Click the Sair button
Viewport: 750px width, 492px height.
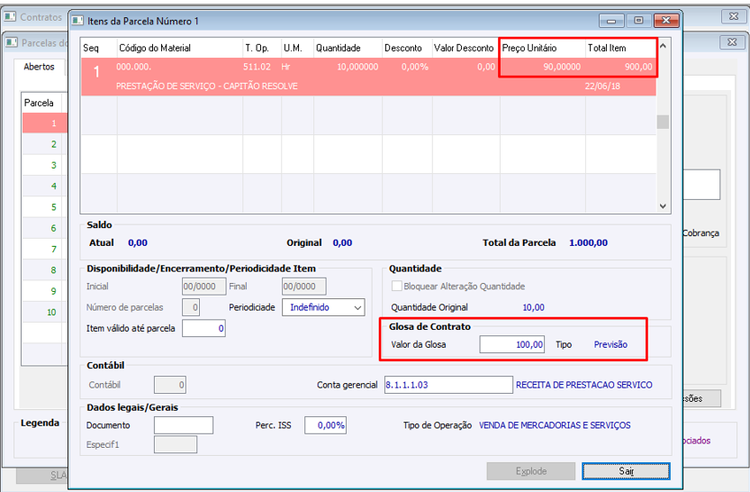coord(626,471)
